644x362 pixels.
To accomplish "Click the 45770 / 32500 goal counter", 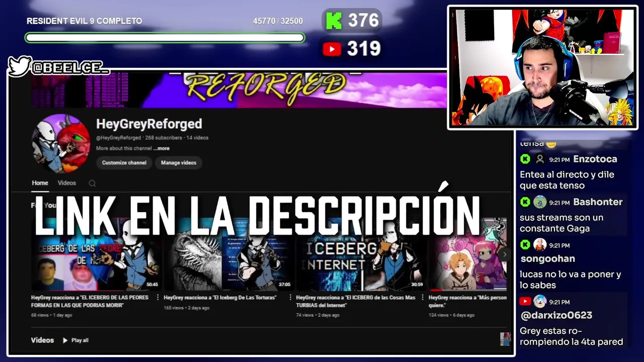I will [x=278, y=21].
